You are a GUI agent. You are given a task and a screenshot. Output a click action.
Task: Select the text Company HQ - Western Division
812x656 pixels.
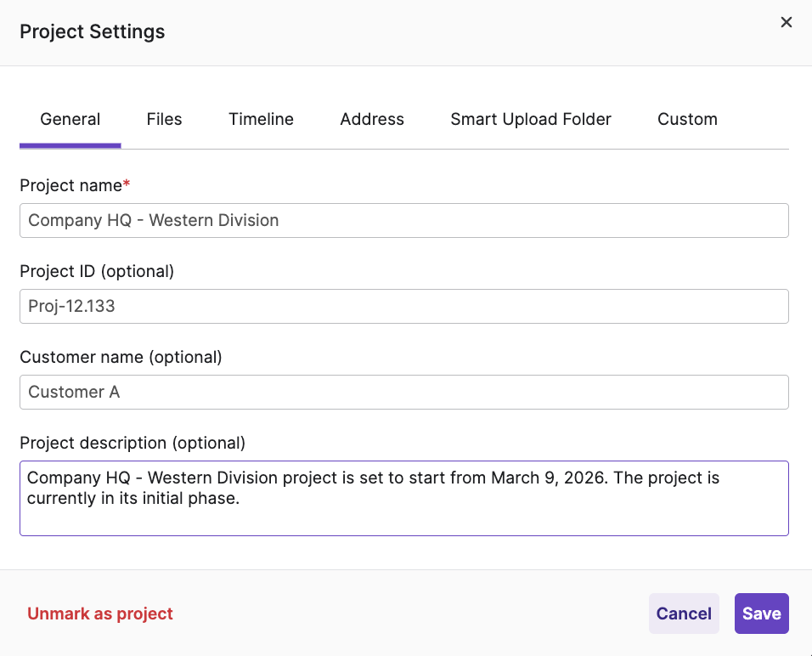152,220
